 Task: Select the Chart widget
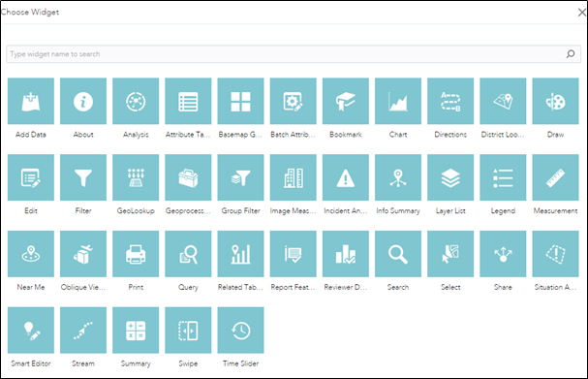coord(398,101)
